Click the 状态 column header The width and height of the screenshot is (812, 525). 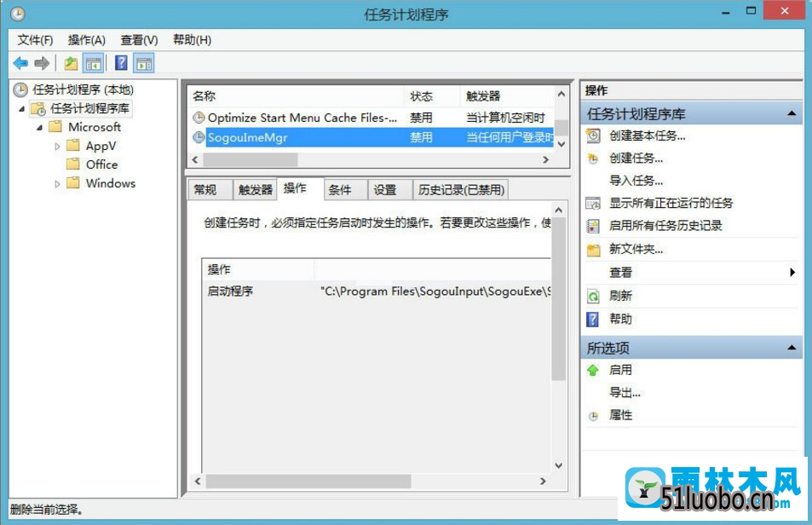(431, 96)
